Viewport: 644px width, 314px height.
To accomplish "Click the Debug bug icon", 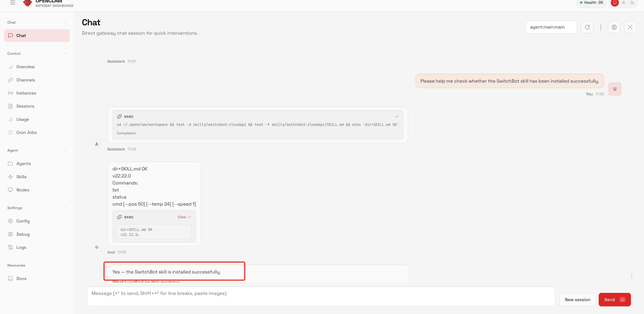I will click(10, 234).
